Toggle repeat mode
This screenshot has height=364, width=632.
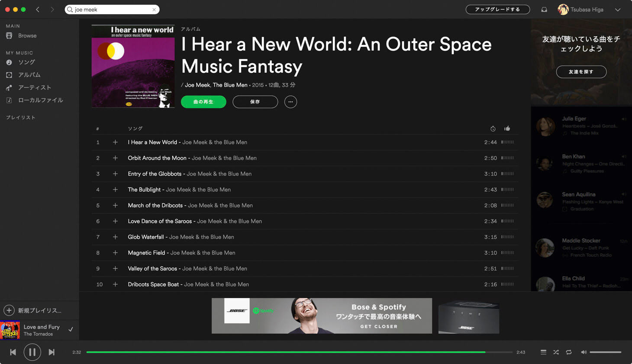[x=569, y=352]
